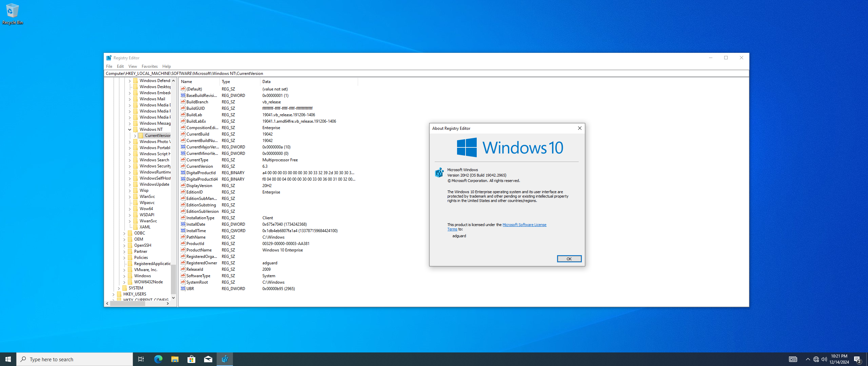Expand the ODBC key

124,233
